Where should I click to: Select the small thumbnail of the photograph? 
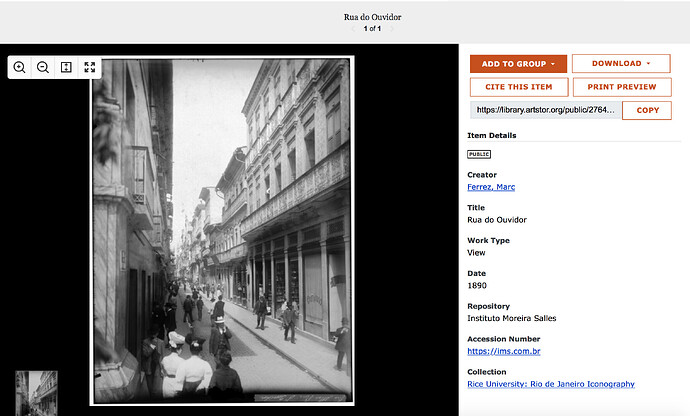pos(37,393)
